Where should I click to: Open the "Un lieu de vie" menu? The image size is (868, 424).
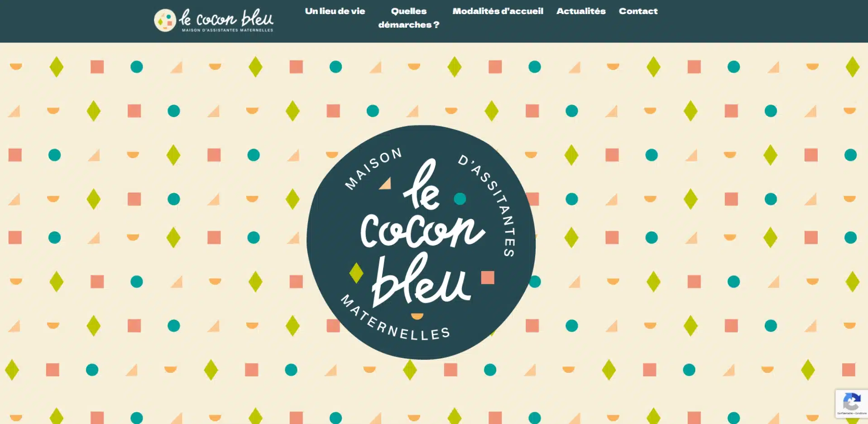tap(335, 11)
